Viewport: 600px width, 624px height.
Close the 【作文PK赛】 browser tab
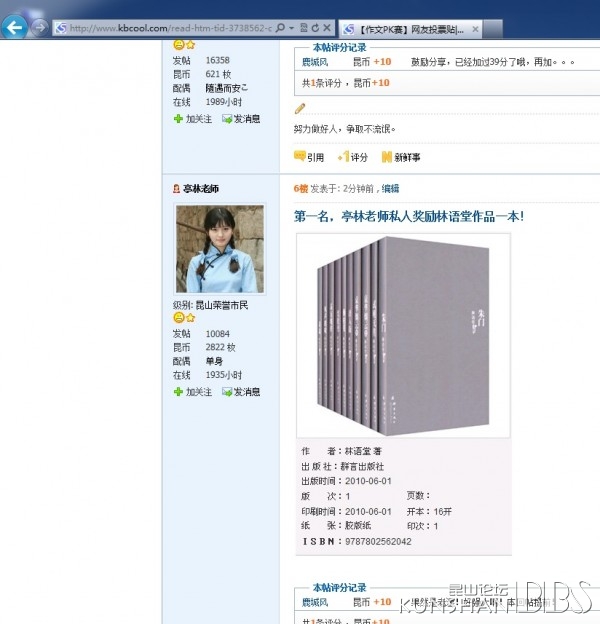475,29
